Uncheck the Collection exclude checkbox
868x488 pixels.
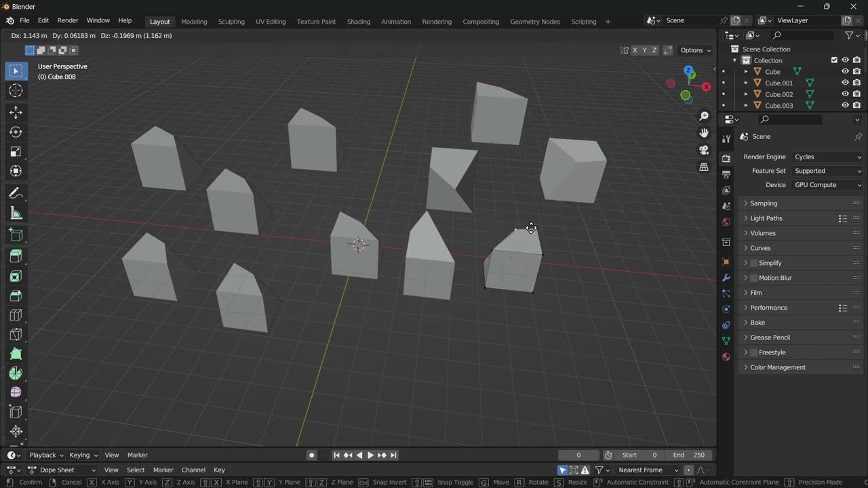(x=834, y=60)
